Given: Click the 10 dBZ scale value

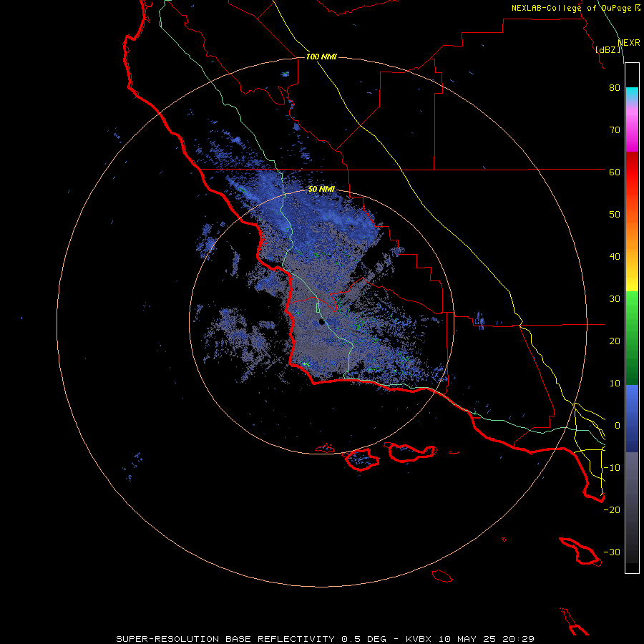Looking at the screenshot, I should [x=615, y=384].
